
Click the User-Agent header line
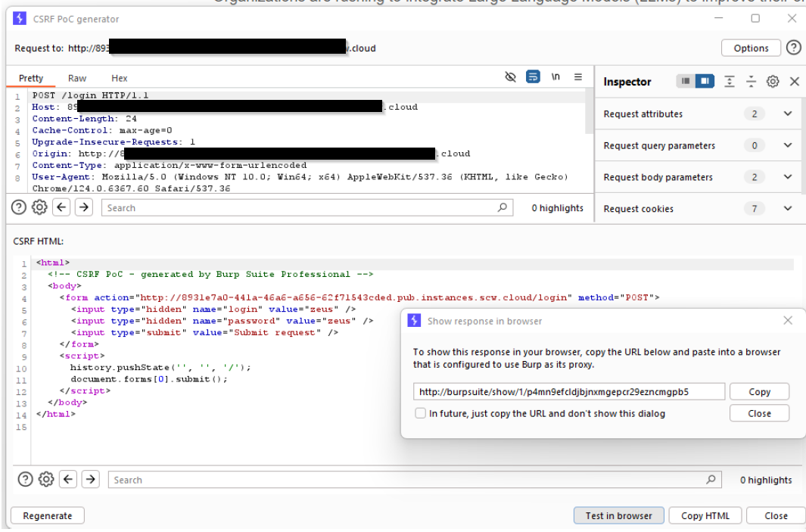pos(300,182)
